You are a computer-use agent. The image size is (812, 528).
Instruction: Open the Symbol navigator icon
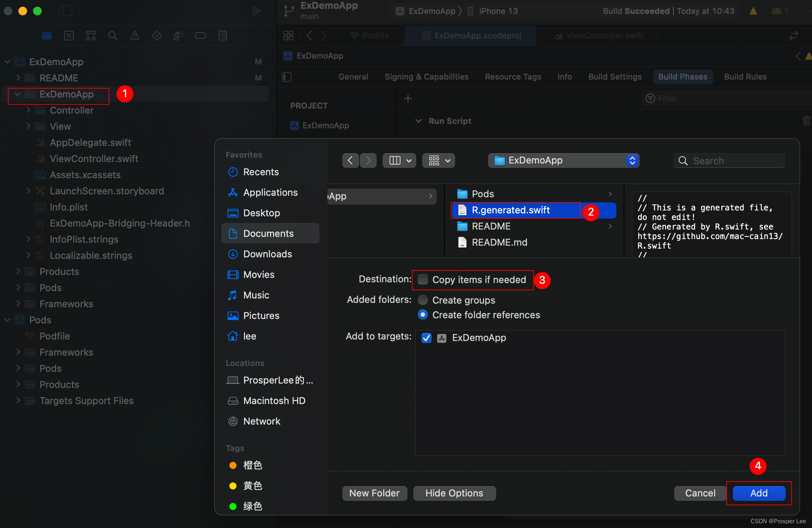(x=91, y=36)
